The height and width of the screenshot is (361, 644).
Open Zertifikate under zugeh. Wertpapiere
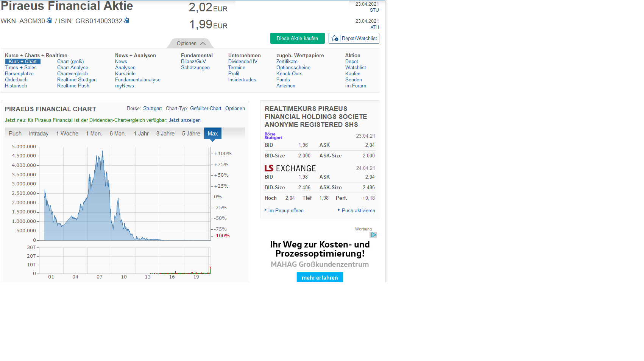click(287, 61)
